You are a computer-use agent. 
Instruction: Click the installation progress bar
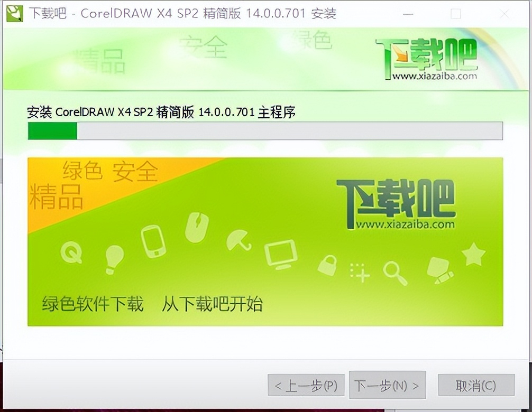pyautogui.click(x=265, y=131)
